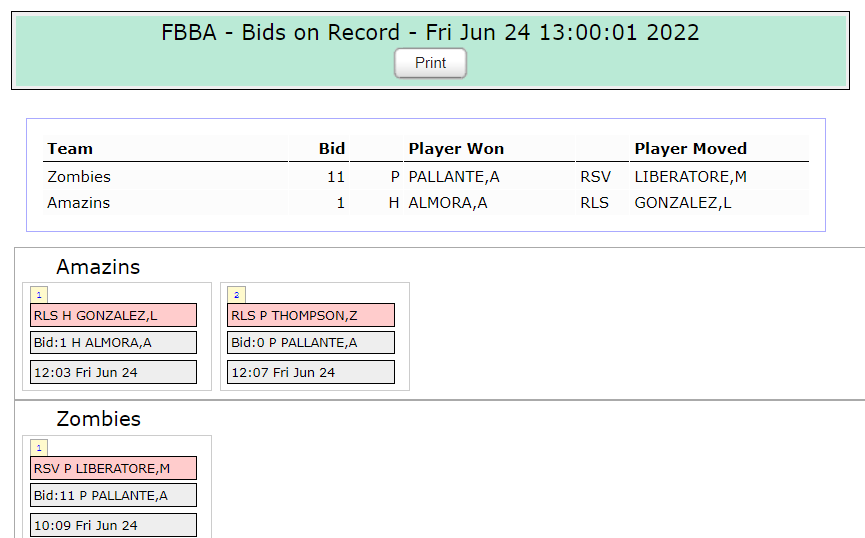Click the Player Moved column header
Viewport: 865px width, 538px height.
point(690,149)
